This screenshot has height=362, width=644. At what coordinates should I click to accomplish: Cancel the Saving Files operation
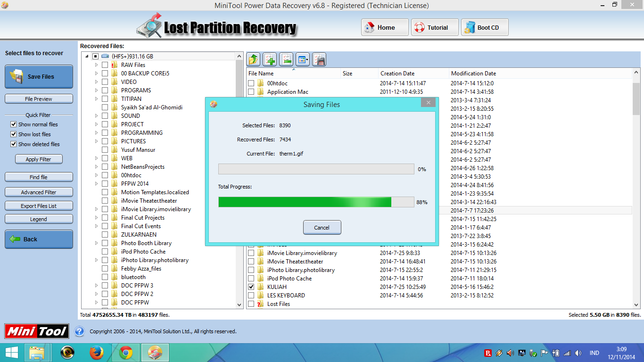tap(322, 228)
